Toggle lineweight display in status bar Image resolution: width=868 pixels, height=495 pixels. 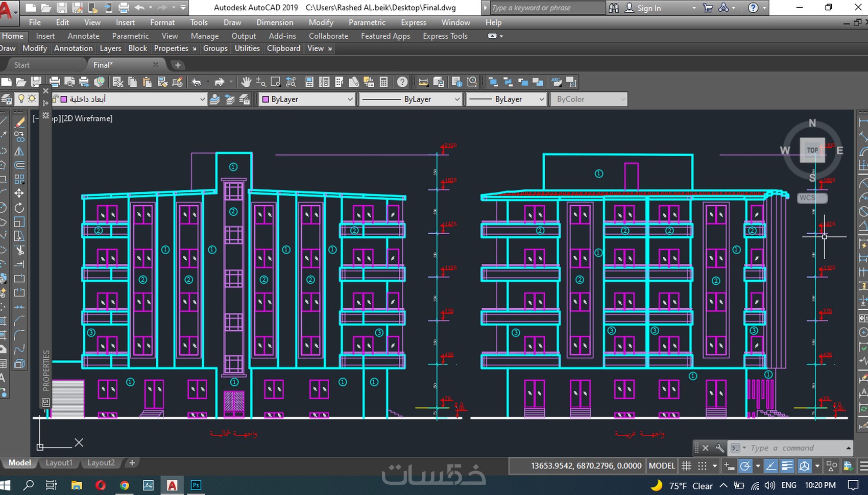[787, 466]
